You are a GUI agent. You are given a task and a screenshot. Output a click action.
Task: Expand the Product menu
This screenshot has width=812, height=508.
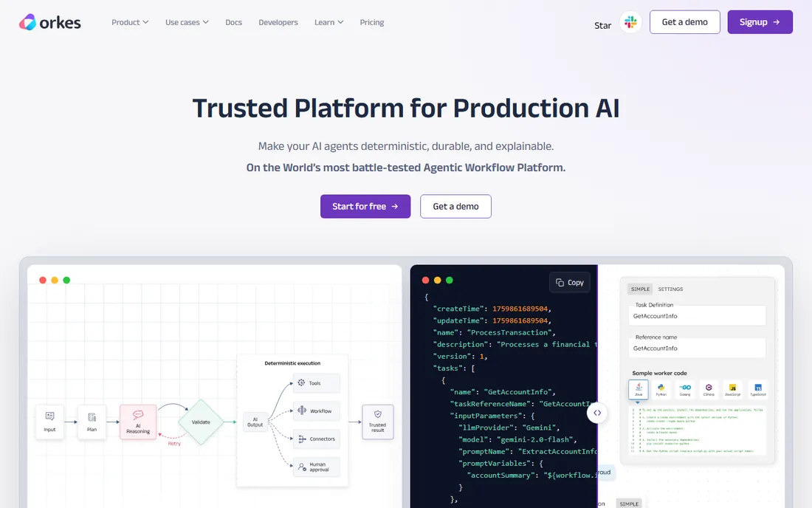(130, 22)
